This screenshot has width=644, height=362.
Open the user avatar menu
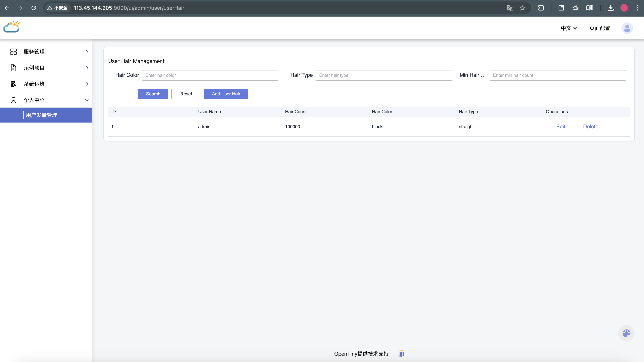(627, 28)
